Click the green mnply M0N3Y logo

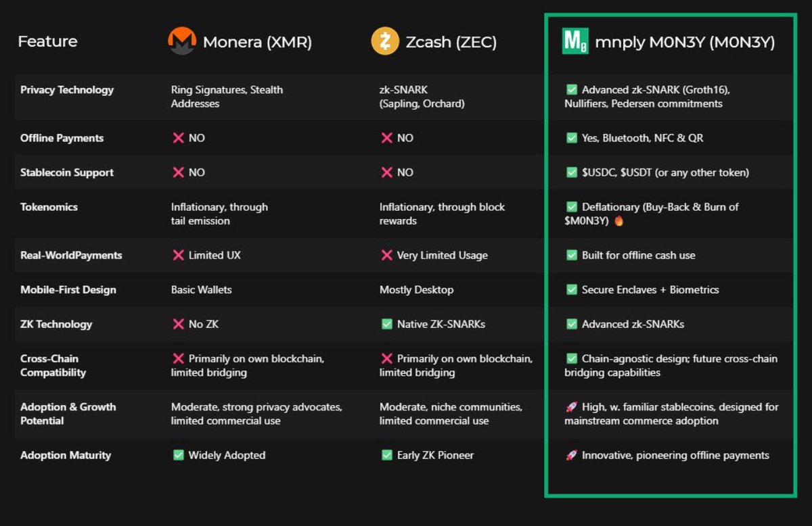click(575, 41)
